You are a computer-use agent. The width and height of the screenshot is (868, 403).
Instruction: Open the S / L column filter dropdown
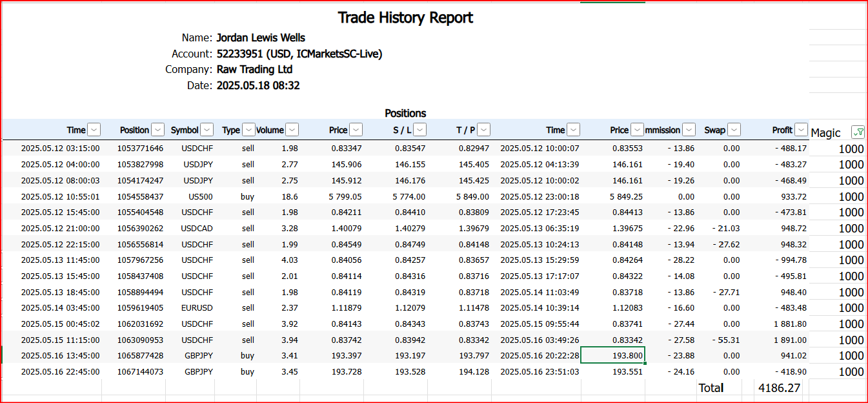click(419, 130)
